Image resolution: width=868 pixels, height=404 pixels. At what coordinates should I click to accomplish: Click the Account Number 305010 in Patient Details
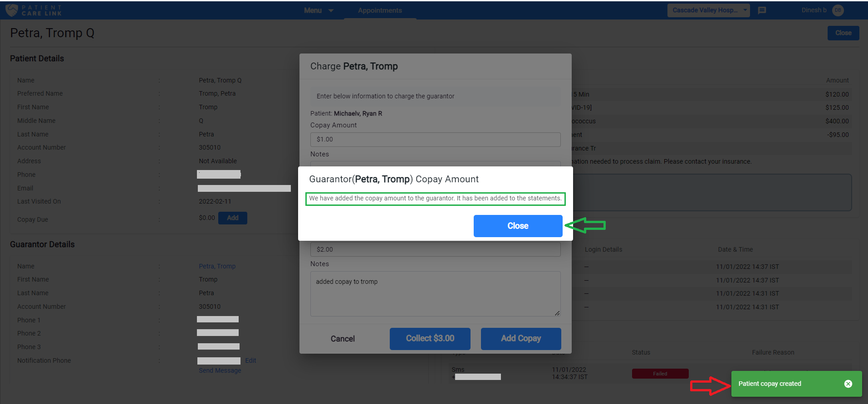210,147
